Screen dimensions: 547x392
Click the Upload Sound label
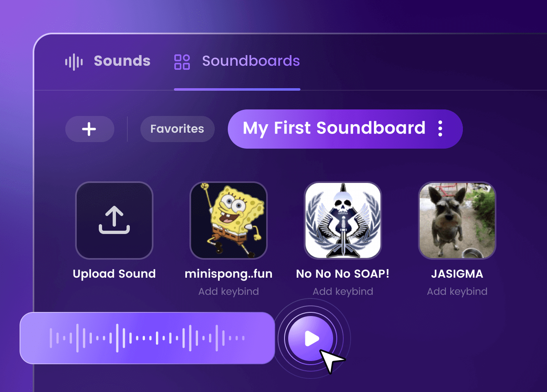click(x=114, y=274)
